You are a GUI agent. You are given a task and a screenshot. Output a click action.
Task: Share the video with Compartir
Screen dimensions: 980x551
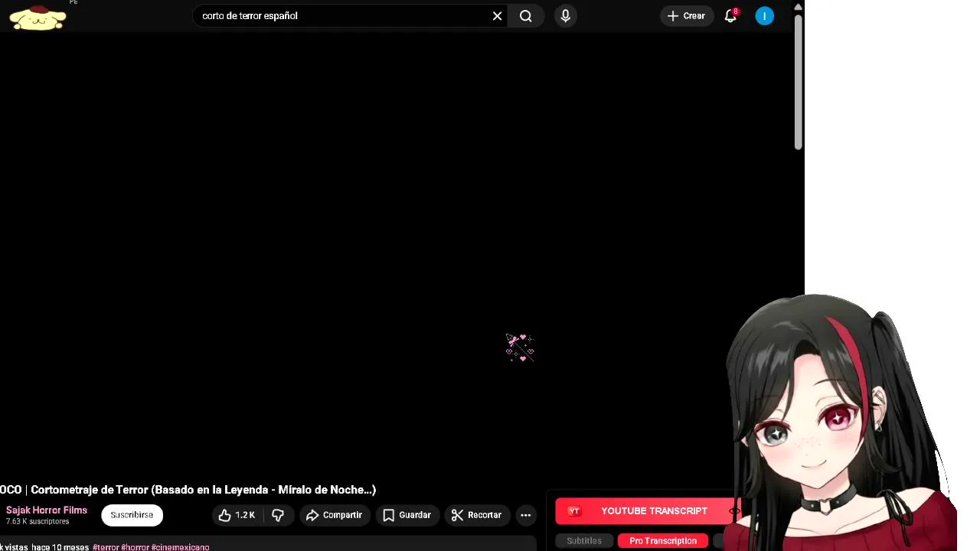[334, 515]
